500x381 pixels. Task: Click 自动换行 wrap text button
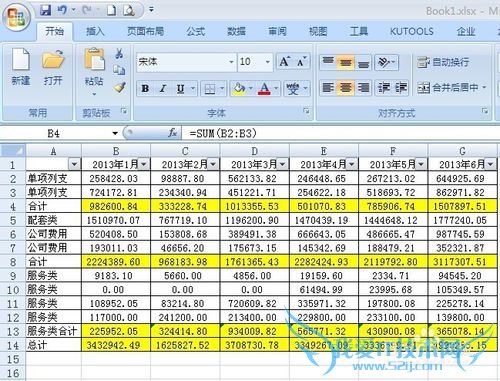click(x=443, y=62)
